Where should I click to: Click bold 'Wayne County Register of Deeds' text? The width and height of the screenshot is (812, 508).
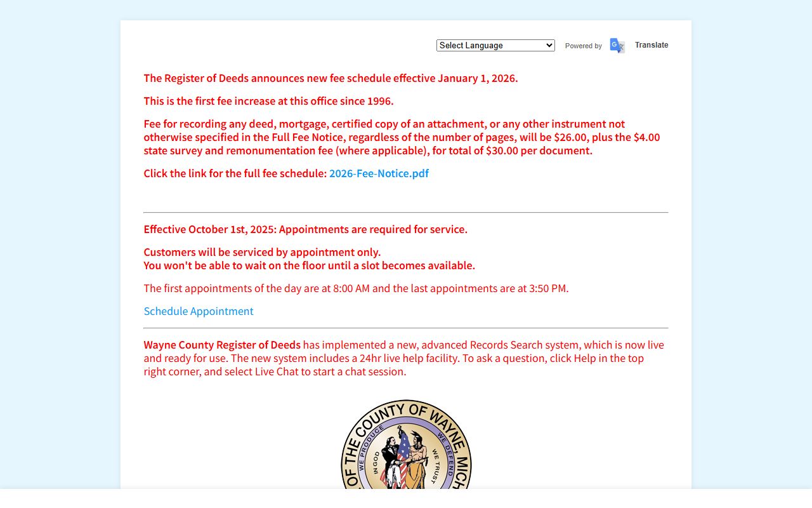click(x=222, y=345)
